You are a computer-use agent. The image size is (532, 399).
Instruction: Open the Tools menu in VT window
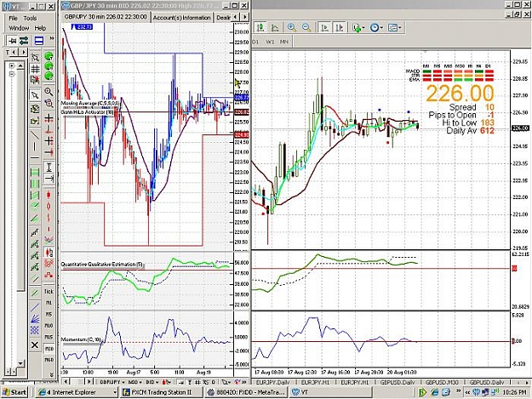[30, 18]
